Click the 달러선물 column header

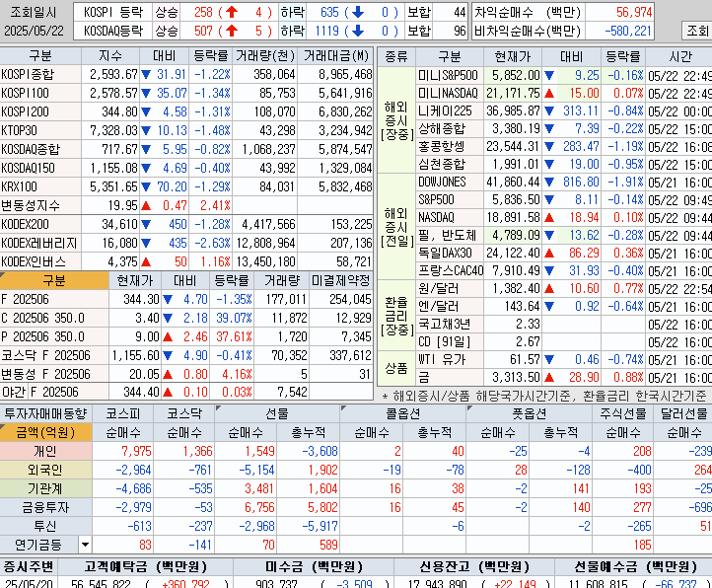click(x=683, y=413)
